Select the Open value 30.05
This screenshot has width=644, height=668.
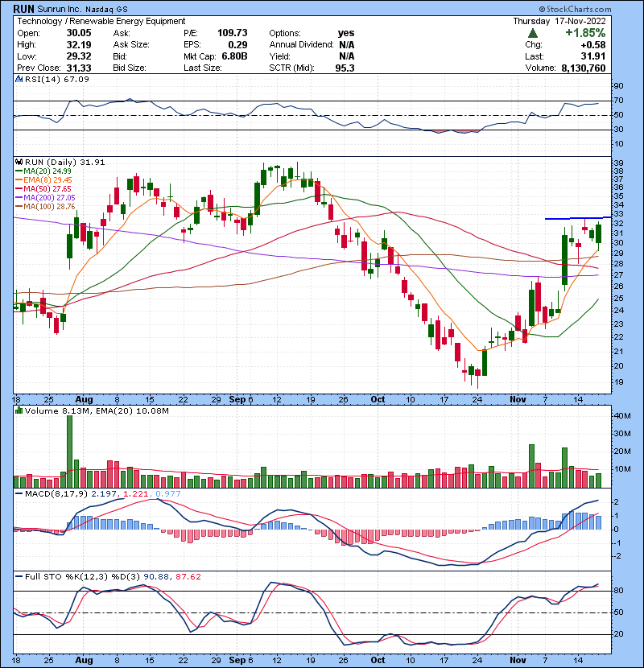tap(79, 33)
